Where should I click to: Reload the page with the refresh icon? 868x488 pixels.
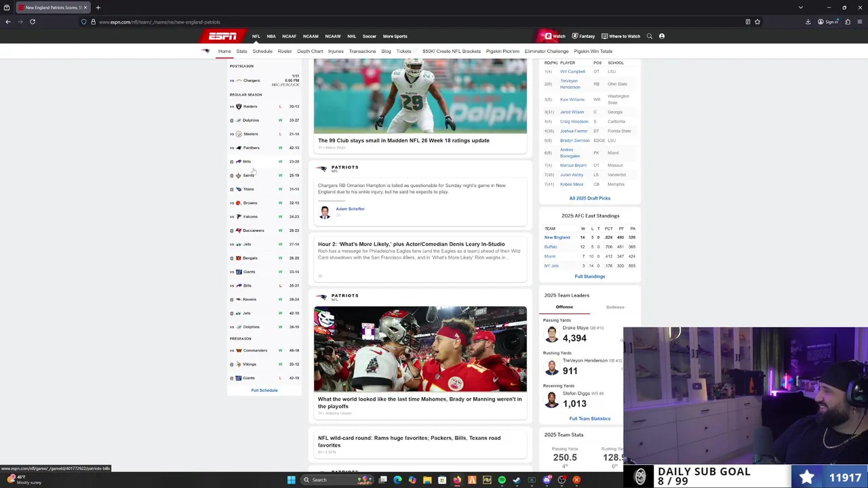click(x=33, y=22)
